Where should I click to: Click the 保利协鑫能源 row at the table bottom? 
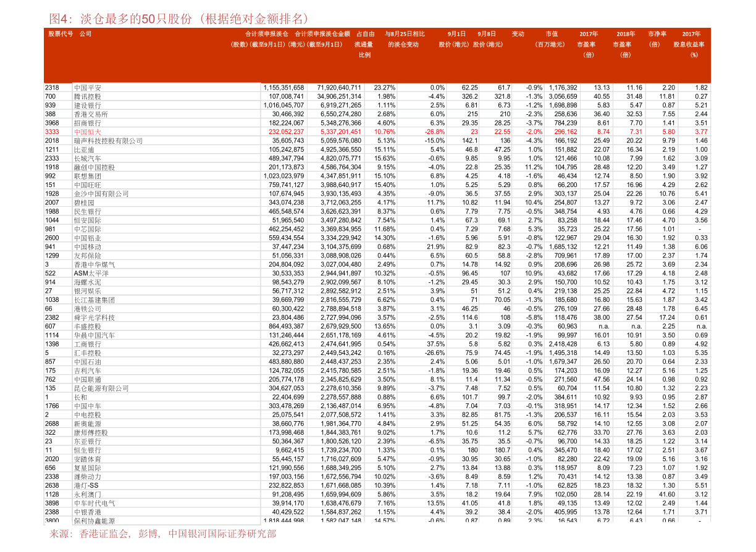pyautogui.click(x=94, y=521)
